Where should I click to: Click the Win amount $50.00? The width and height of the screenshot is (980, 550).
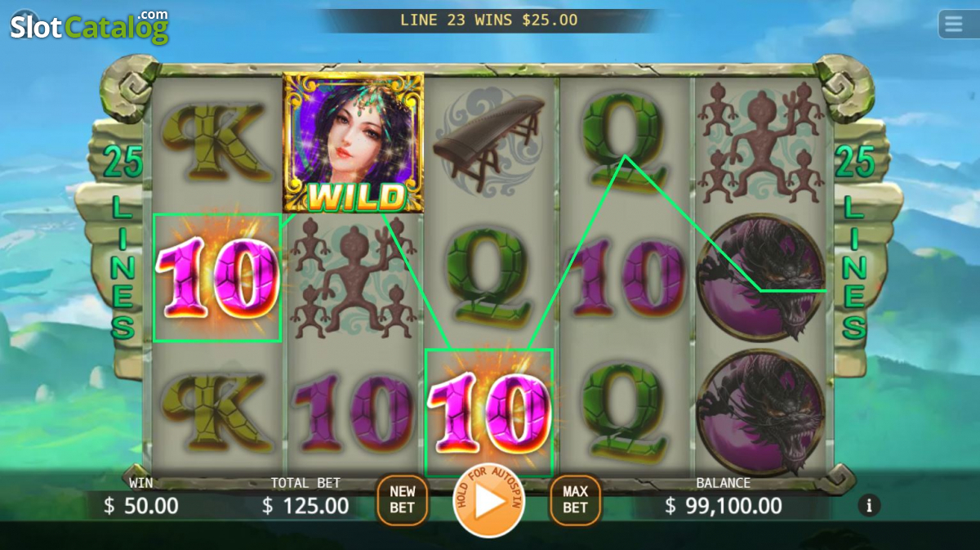pyautogui.click(x=141, y=506)
